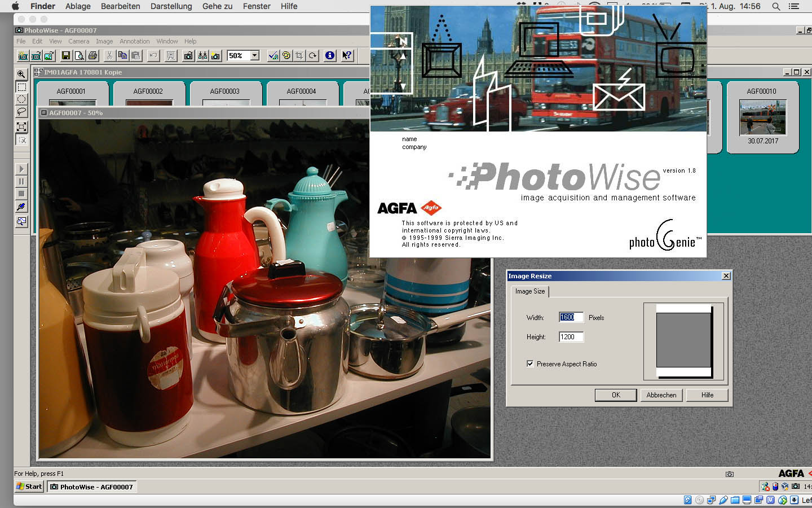
Task: Click the Abbrechen button
Action: pos(661,395)
